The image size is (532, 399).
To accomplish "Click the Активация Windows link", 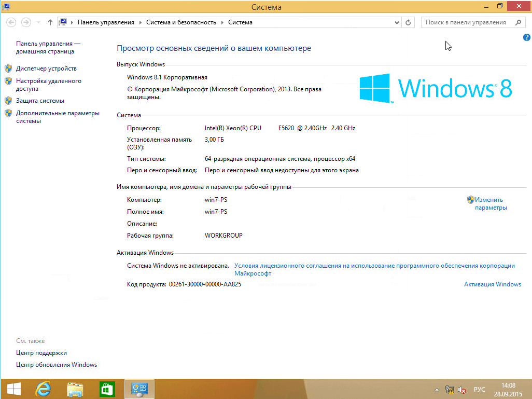I will pos(492,284).
